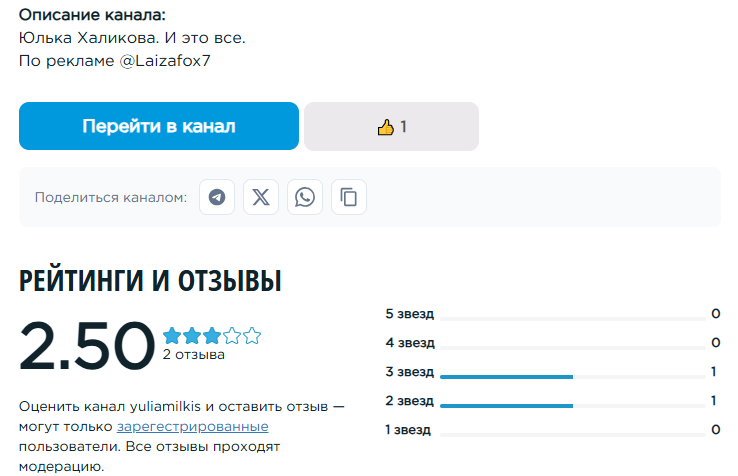
Task: Click the third rating star
Action: 212,336
